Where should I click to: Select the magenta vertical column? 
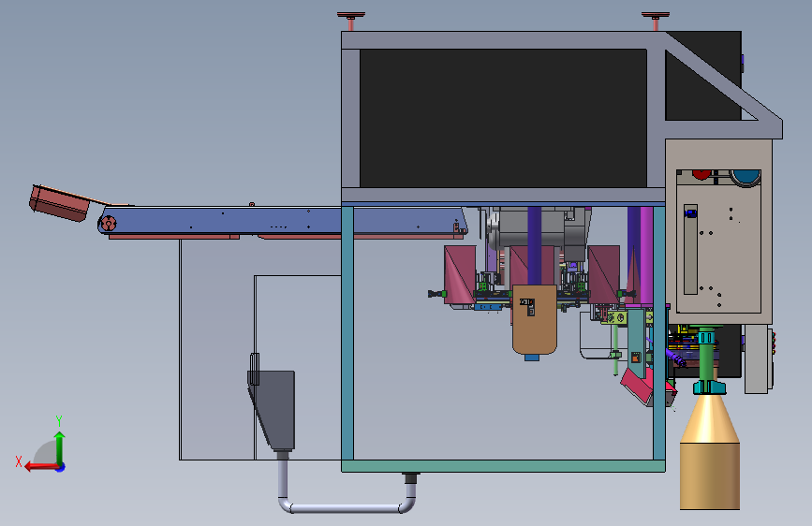646,256
